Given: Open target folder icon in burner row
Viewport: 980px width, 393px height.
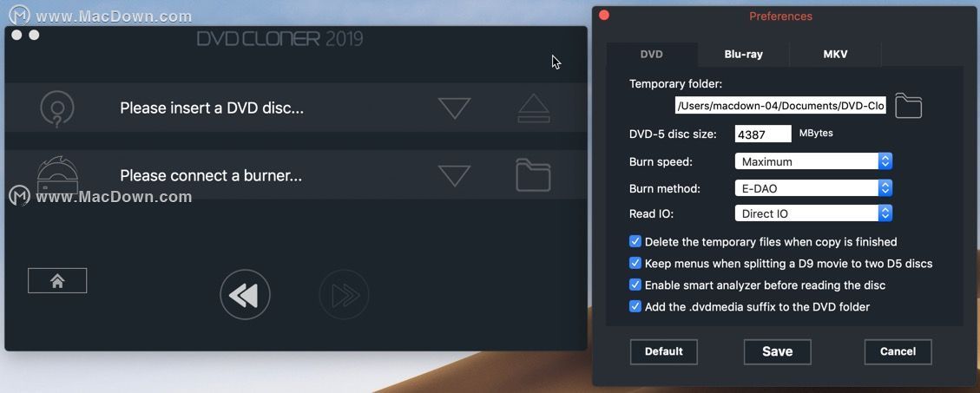Looking at the screenshot, I should point(533,175).
